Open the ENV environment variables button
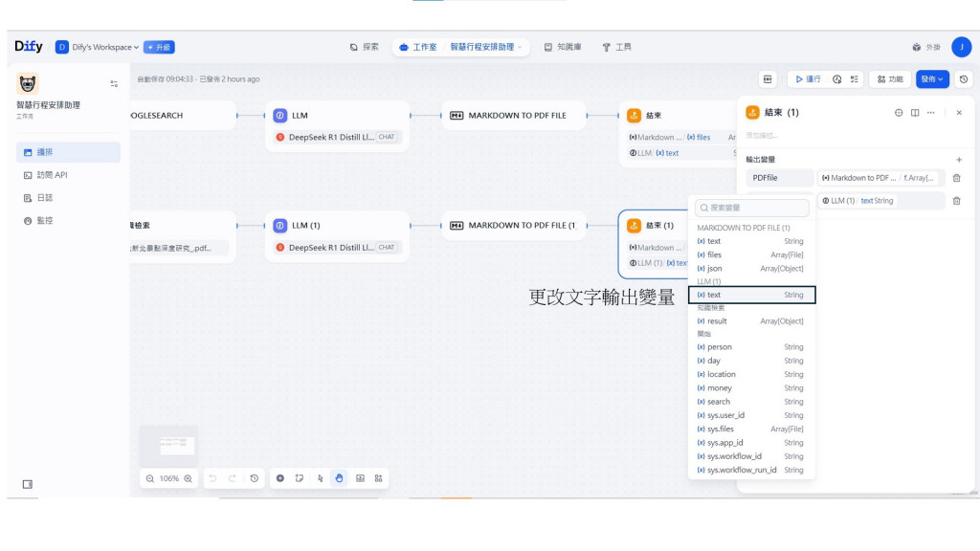This screenshot has height=551, width=980. pos(768,79)
